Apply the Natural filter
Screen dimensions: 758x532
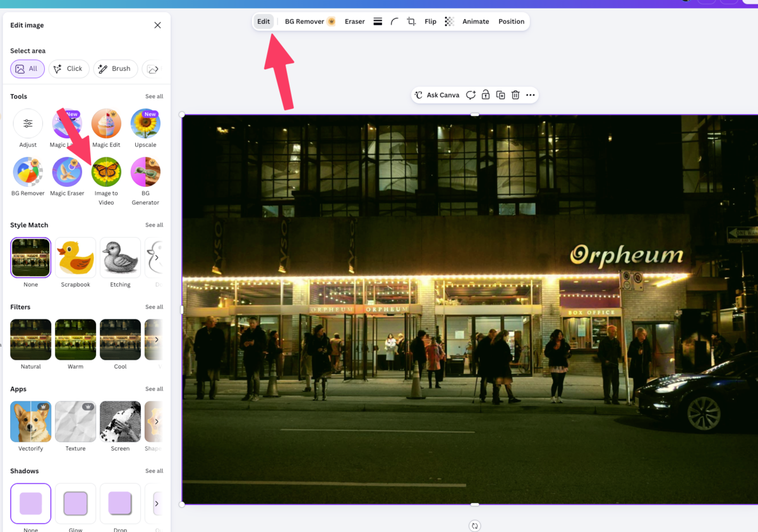click(31, 340)
